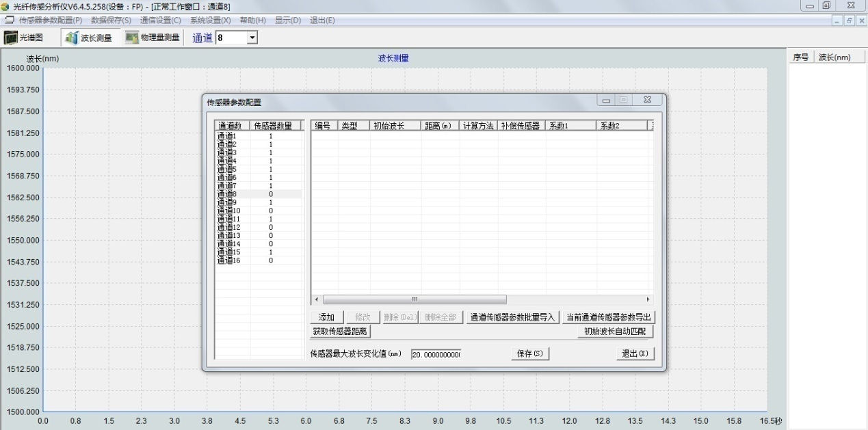868x430 pixels.
Task: Click 获取传感器距离 button
Action: point(340,332)
